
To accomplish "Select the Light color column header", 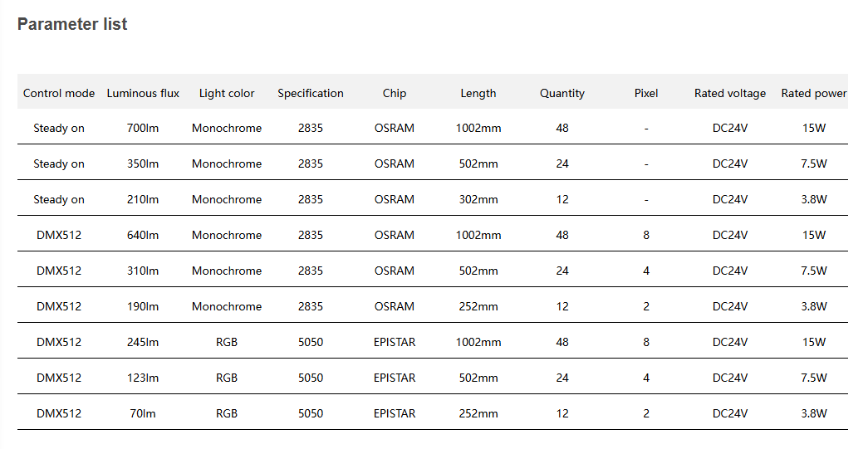I will (227, 93).
